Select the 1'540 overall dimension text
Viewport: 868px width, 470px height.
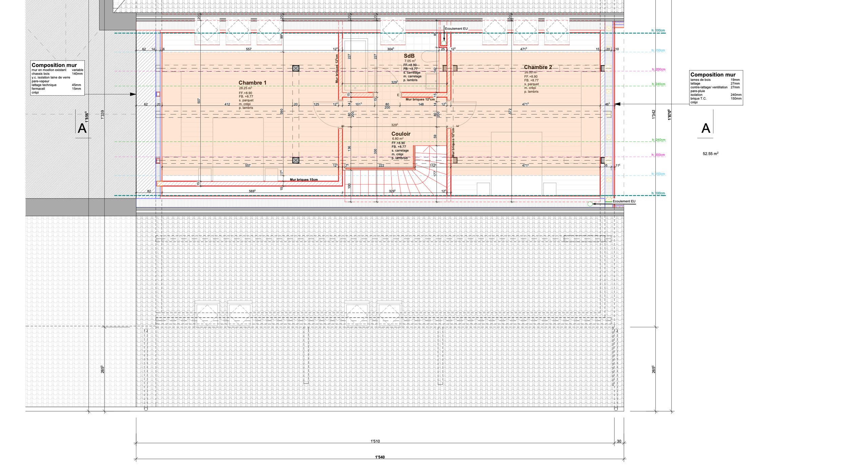pyautogui.click(x=380, y=457)
